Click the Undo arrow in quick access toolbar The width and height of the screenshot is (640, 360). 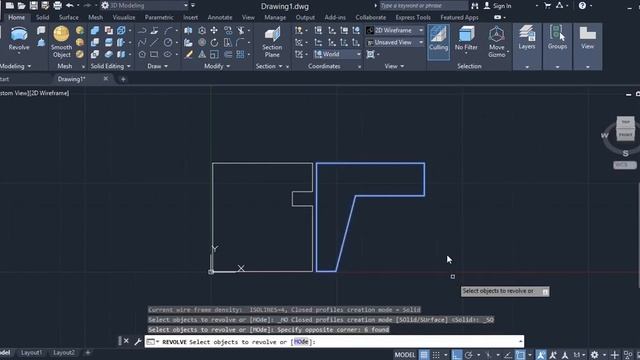coord(70,6)
